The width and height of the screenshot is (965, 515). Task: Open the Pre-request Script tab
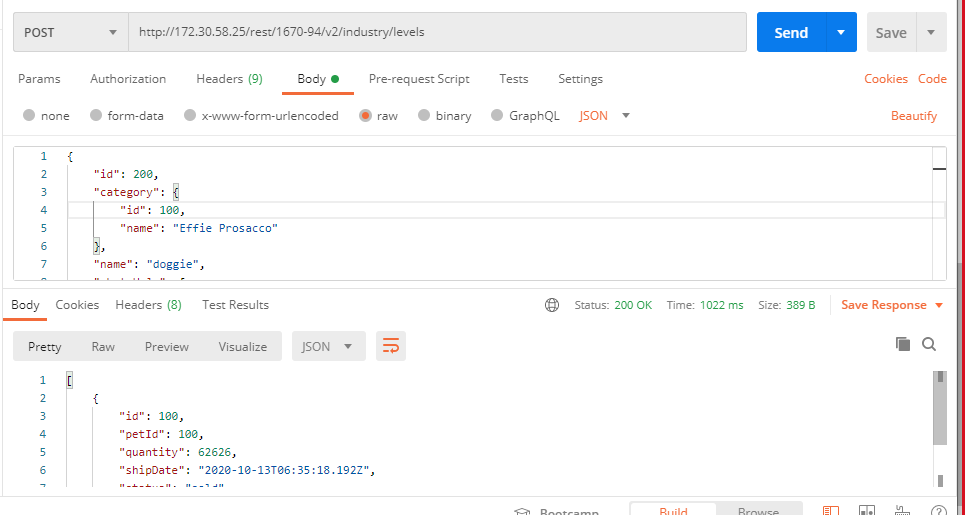pos(419,79)
